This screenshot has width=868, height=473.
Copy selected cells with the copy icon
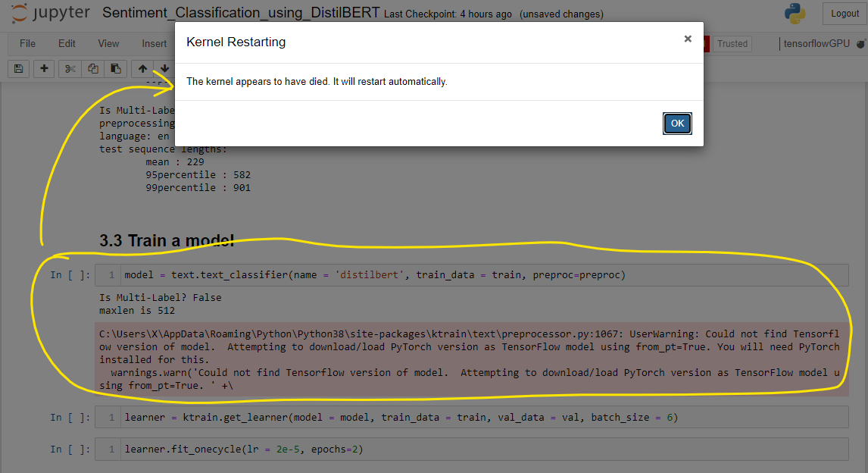click(92, 68)
